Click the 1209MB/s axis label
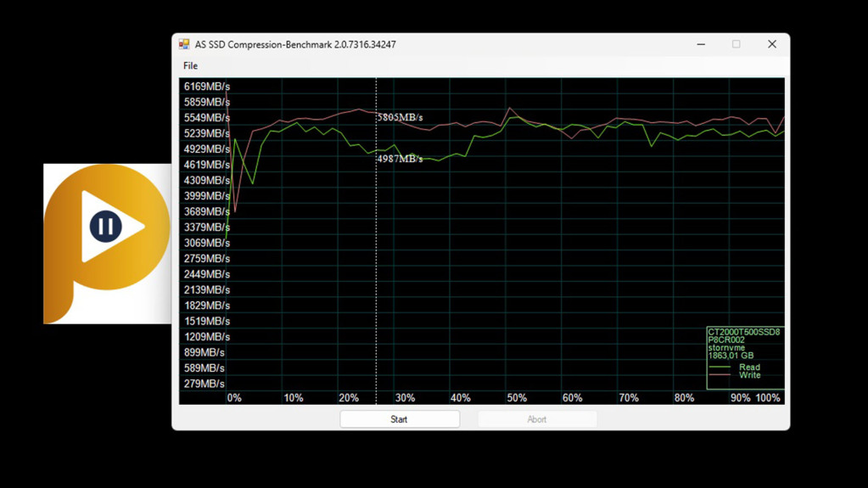 pos(206,336)
